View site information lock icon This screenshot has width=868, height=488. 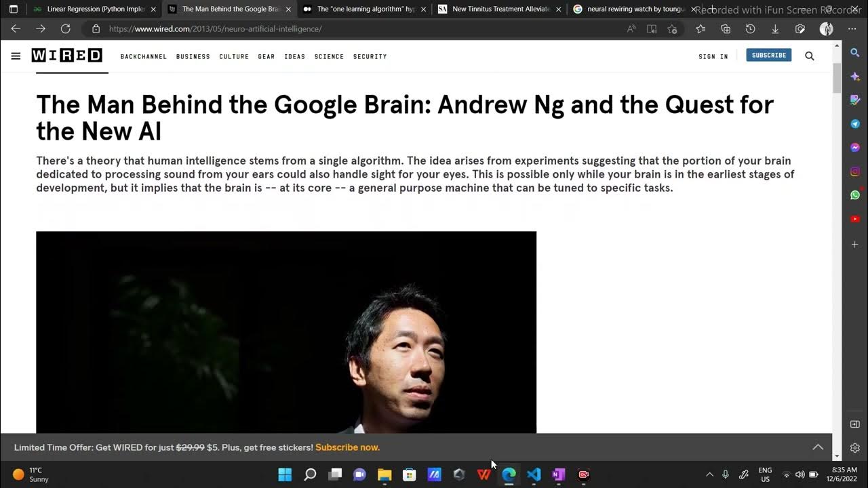tap(96, 29)
